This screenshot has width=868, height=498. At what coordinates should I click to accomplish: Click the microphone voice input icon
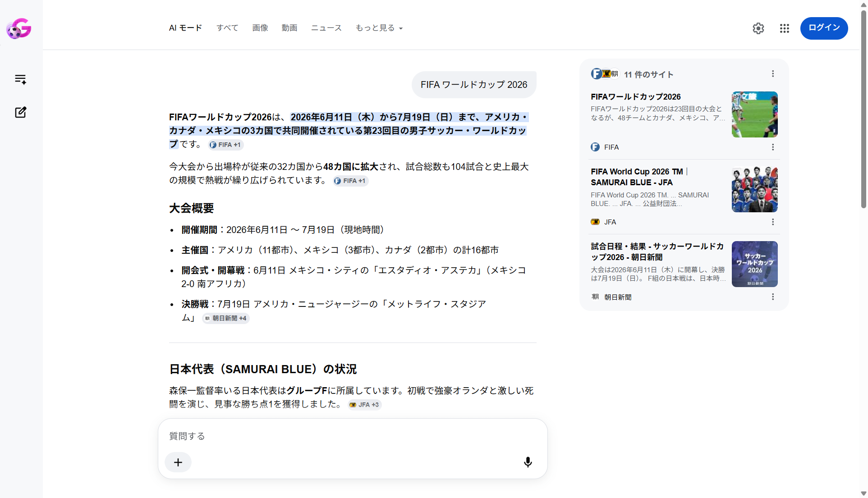pos(528,462)
